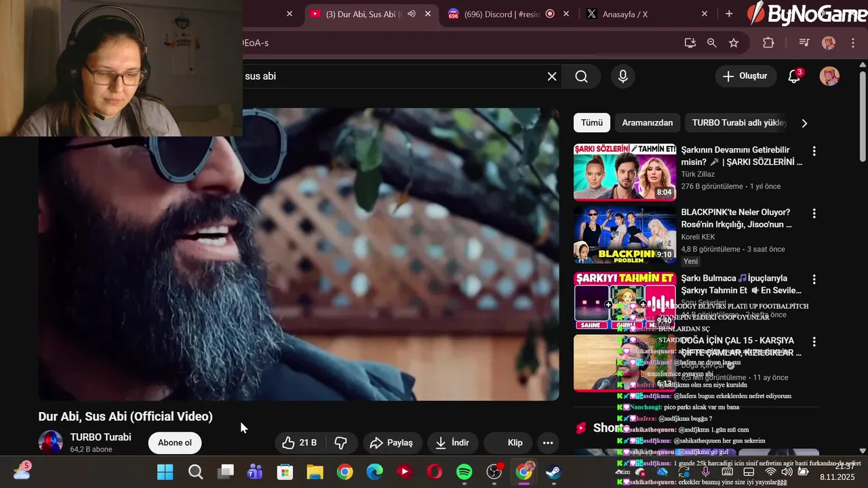Open options for Şarkının Devamını Getirebilir misin video
This screenshot has height=488, width=868.
pyautogui.click(x=814, y=151)
